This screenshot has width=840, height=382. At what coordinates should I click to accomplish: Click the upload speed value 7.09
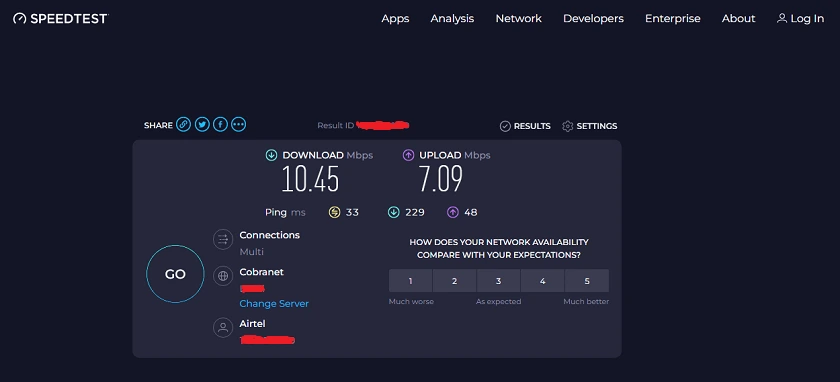[440, 179]
